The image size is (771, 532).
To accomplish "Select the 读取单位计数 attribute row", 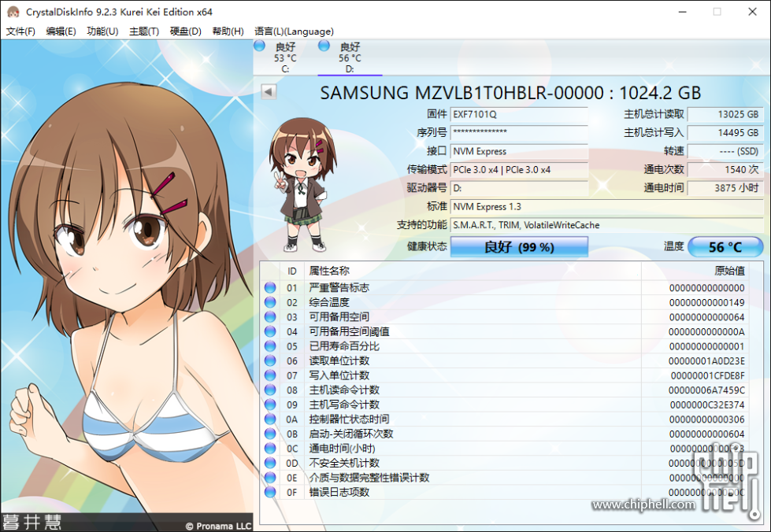I will tap(505, 360).
